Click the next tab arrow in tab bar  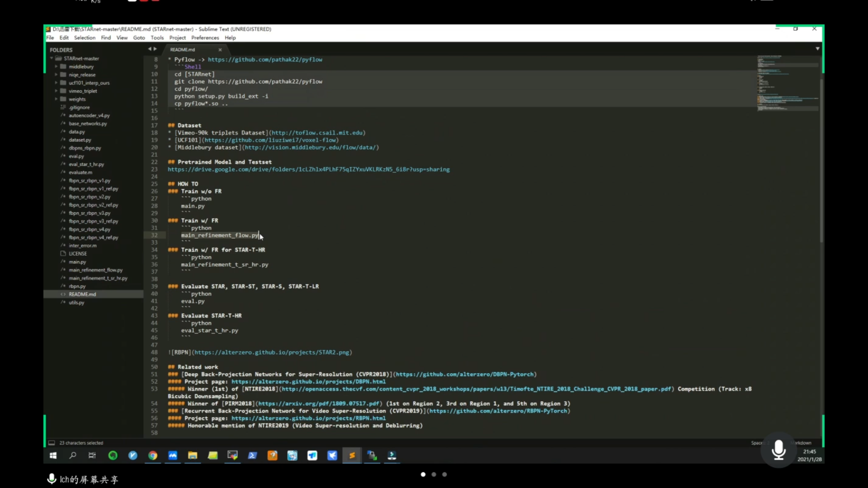155,49
